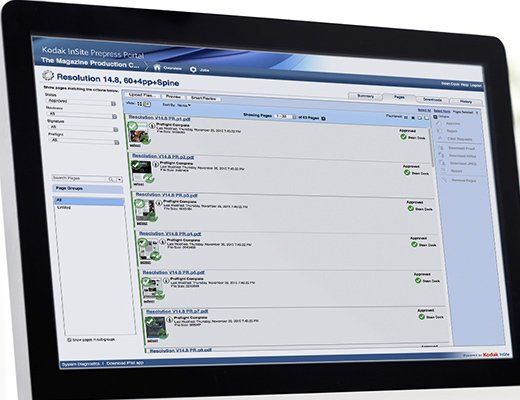Choose largest thumbnail size icon
The height and width of the screenshot is (400, 520).
coord(426,118)
